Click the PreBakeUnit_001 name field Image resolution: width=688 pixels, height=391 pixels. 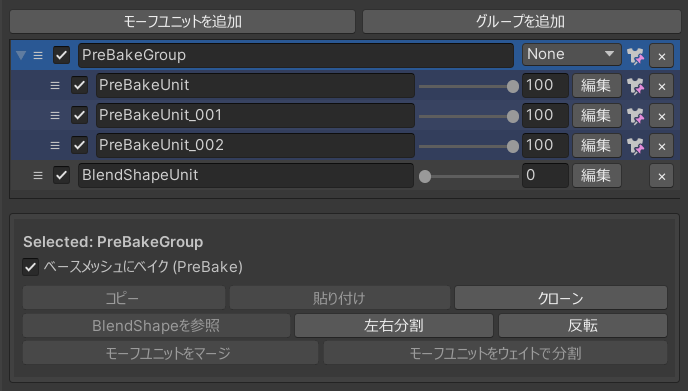click(x=255, y=115)
